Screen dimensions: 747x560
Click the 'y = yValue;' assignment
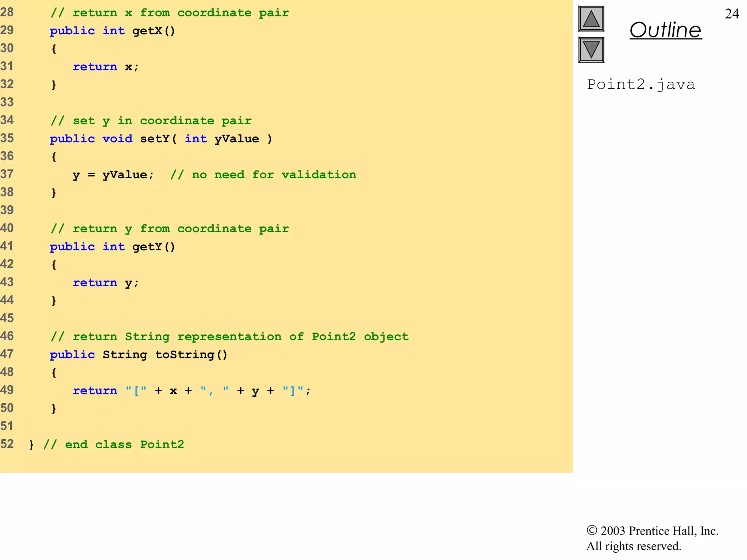[x=113, y=175]
